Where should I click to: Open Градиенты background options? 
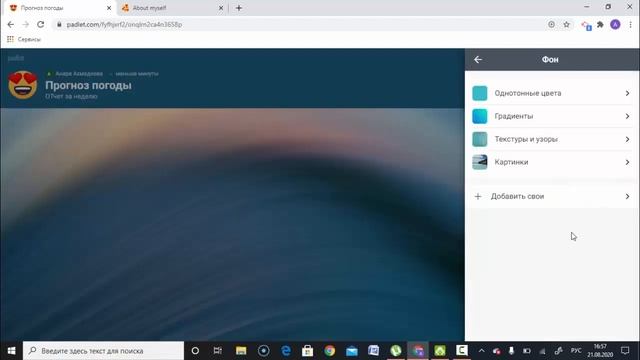tap(552, 116)
